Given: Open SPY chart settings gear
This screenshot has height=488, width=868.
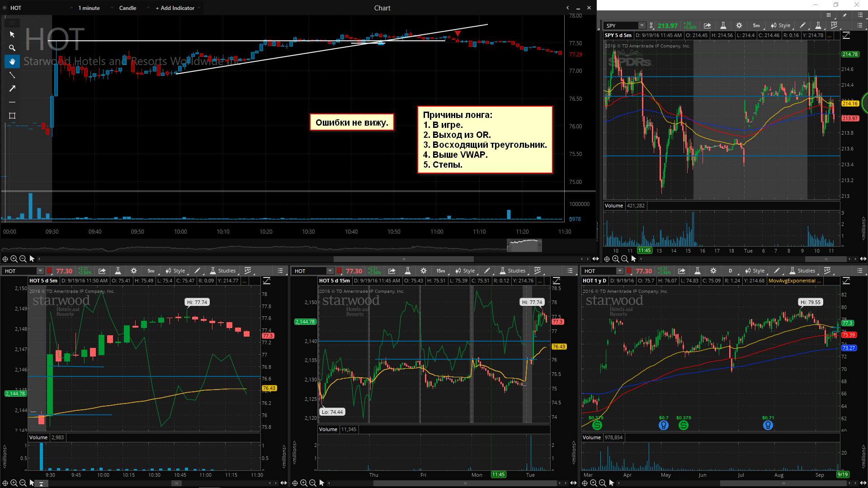Looking at the screenshot, I should coord(739,26).
